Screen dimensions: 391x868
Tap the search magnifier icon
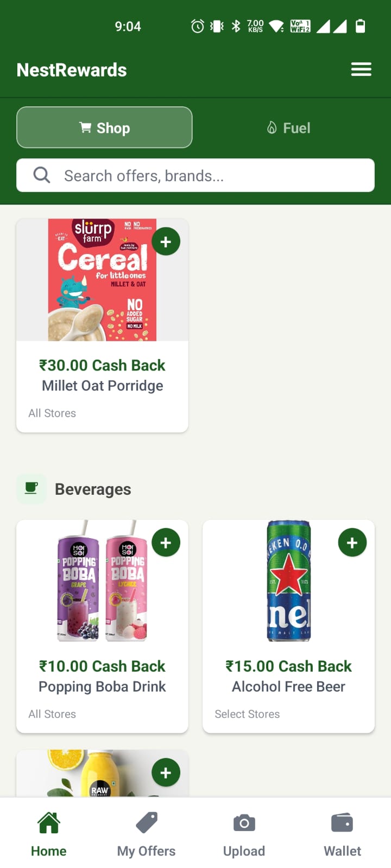(x=42, y=175)
